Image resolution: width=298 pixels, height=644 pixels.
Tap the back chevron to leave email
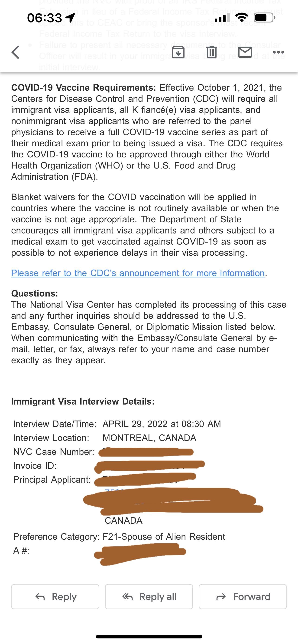point(16,52)
